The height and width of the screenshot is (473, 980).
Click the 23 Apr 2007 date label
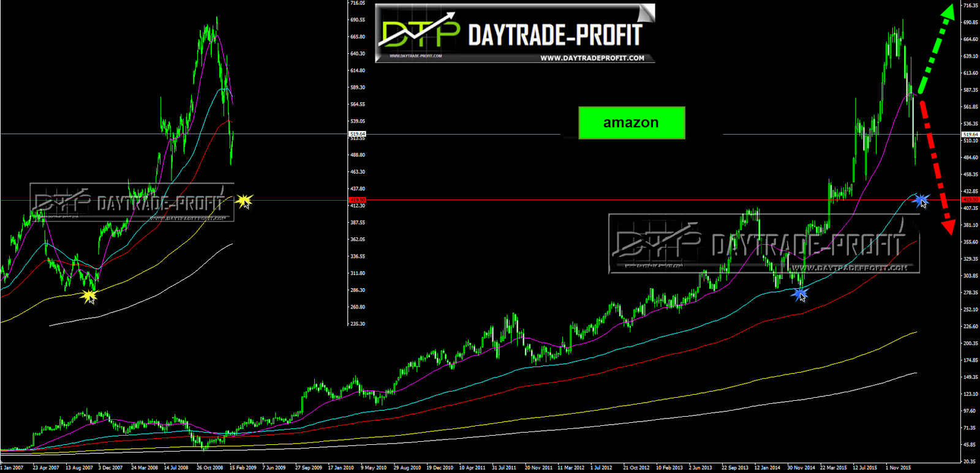(46, 468)
